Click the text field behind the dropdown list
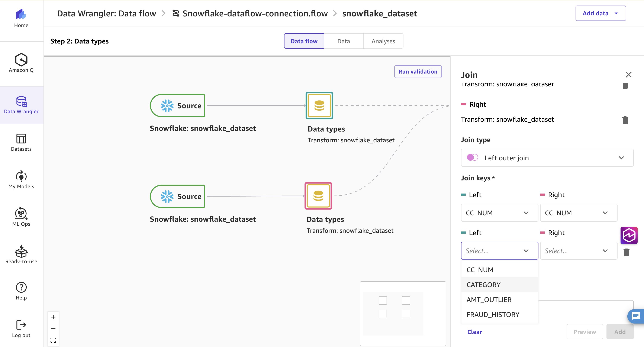 click(x=586, y=309)
